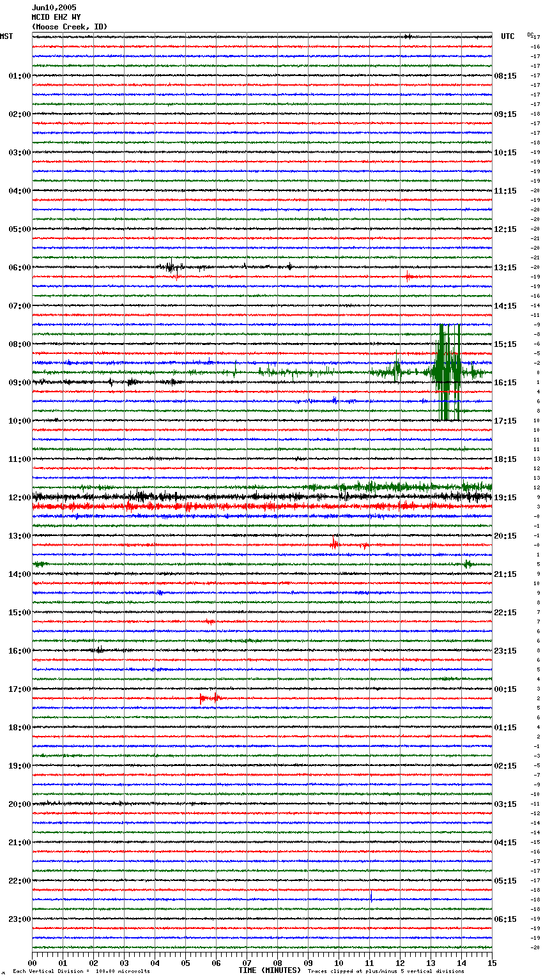Click the minute-axis tick label "15"

click(x=492, y=963)
